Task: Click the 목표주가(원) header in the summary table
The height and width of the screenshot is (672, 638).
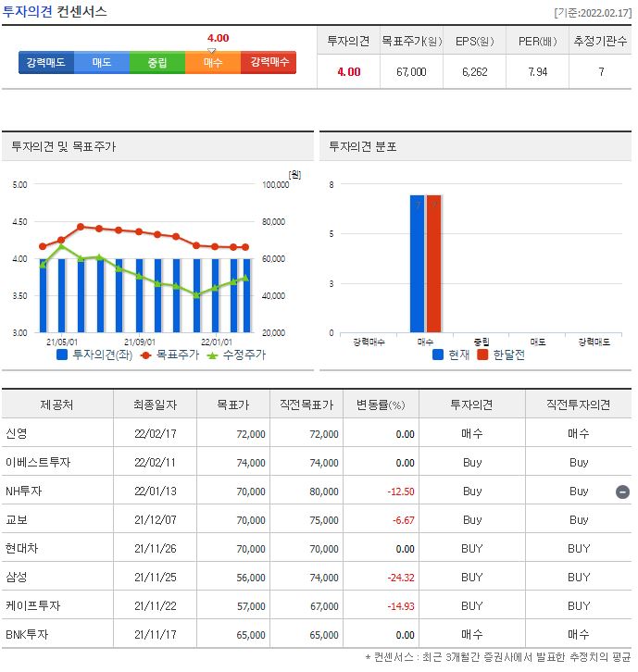Action: (412, 41)
